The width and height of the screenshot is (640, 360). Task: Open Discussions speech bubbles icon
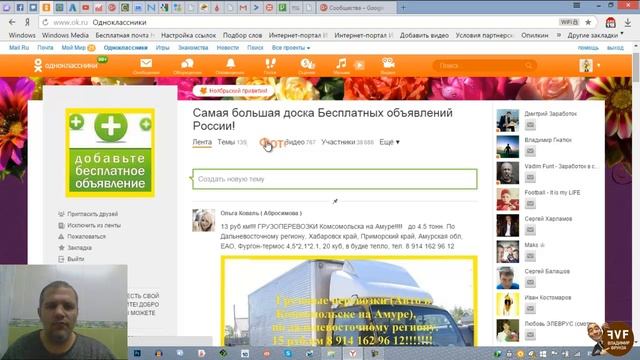187,64
